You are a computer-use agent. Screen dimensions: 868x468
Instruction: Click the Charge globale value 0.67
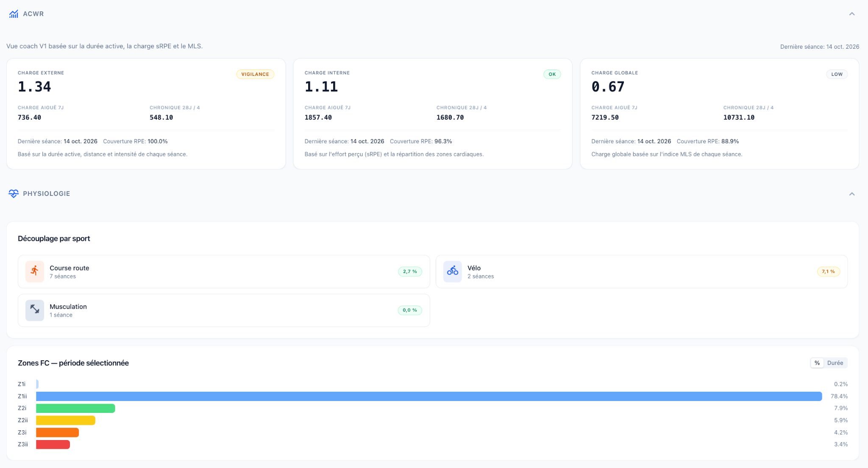coord(608,87)
